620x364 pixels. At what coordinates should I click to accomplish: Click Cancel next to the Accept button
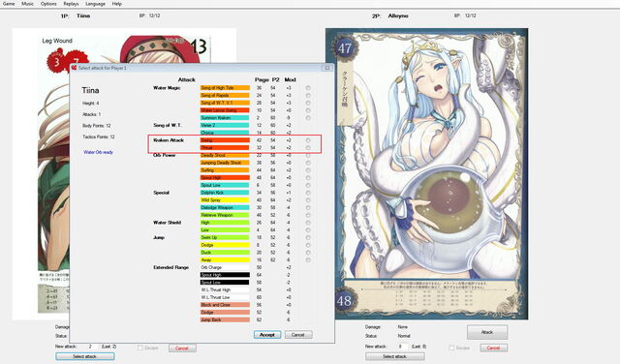click(x=298, y=335)
